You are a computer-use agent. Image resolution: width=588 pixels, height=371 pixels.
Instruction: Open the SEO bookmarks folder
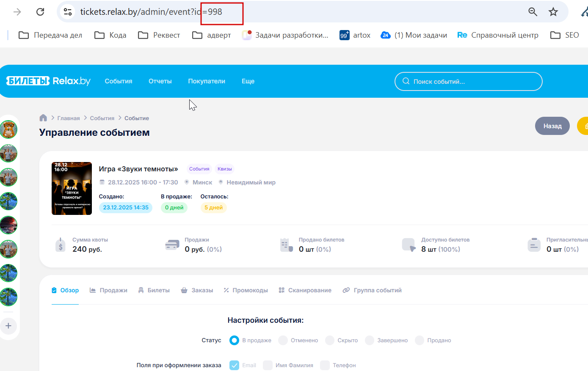coord(565,35)
